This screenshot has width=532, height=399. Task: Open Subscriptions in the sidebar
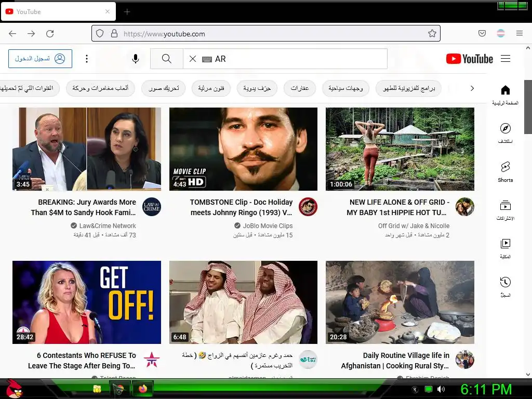(505, 210)
